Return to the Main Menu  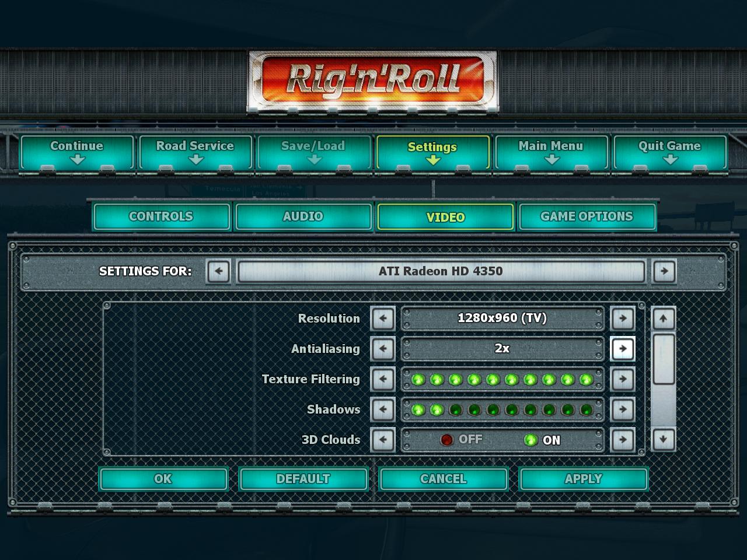point(551,153)
